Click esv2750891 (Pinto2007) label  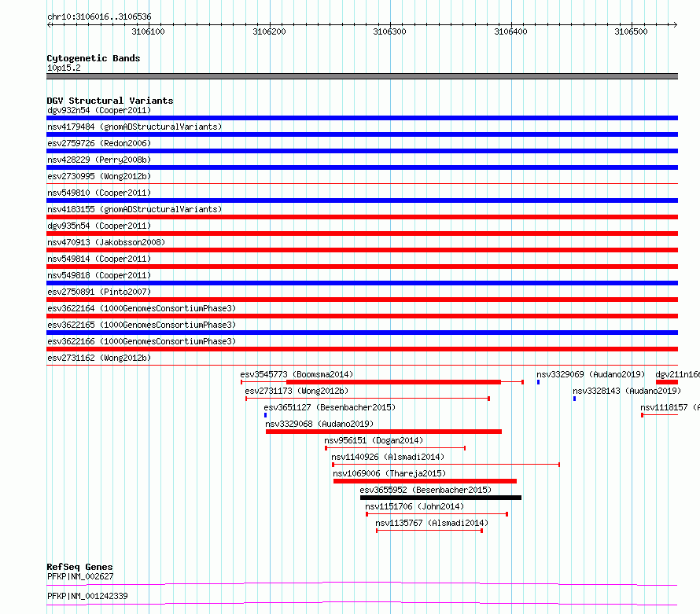click(99, 292)
